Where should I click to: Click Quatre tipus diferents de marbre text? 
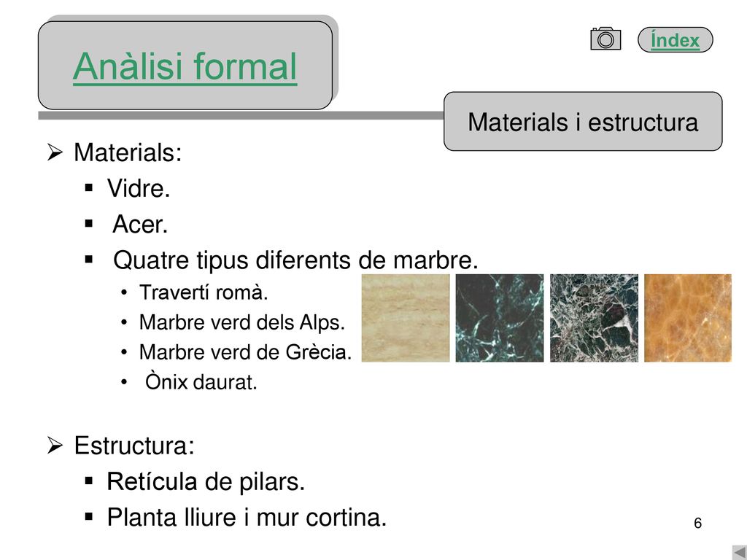tap(295, 260)
